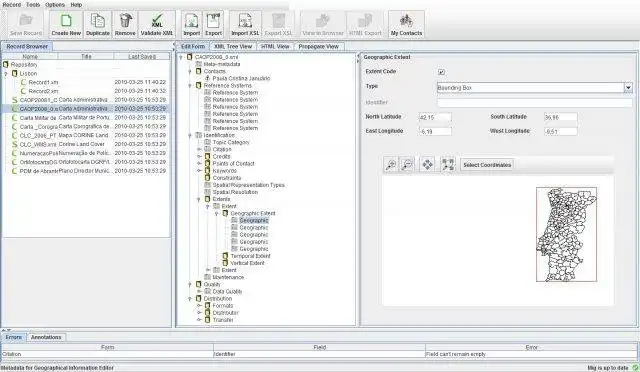Viewport: 640px width, 372px height.
Task: Select the Spatial Resolution tree item
Action: pyautogui.click(x=235, y=192)
